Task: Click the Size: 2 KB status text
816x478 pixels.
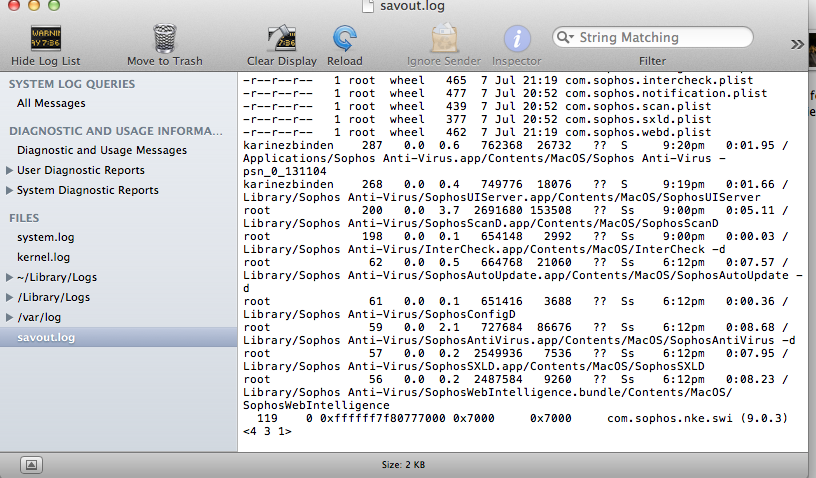Action: [403, 464]
